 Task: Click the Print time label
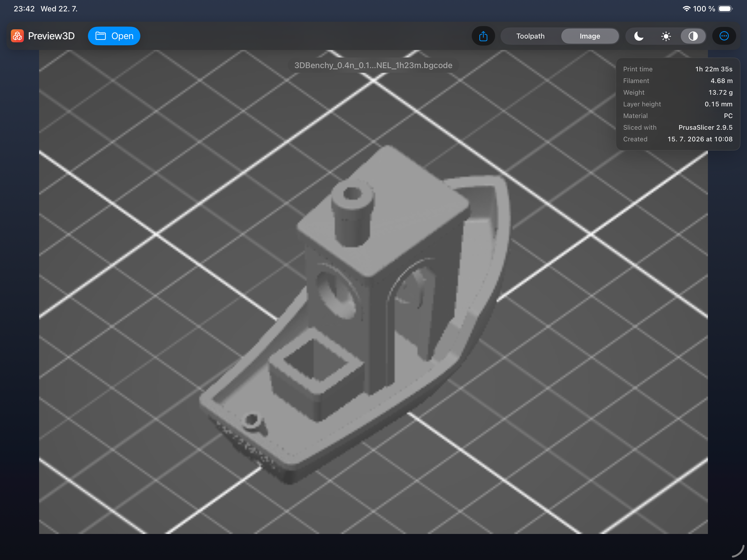[x=638, y=69]
